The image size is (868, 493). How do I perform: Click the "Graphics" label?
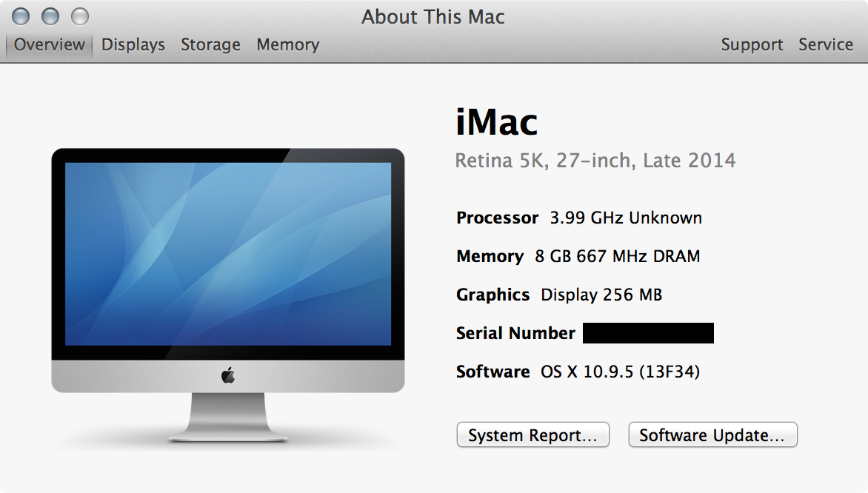(493, 295)
